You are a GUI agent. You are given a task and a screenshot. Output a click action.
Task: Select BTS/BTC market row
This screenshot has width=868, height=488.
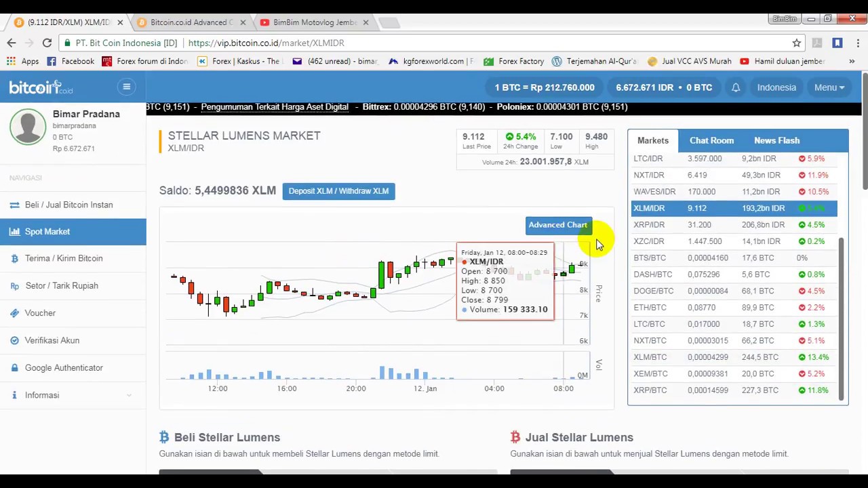click(734, 258)
